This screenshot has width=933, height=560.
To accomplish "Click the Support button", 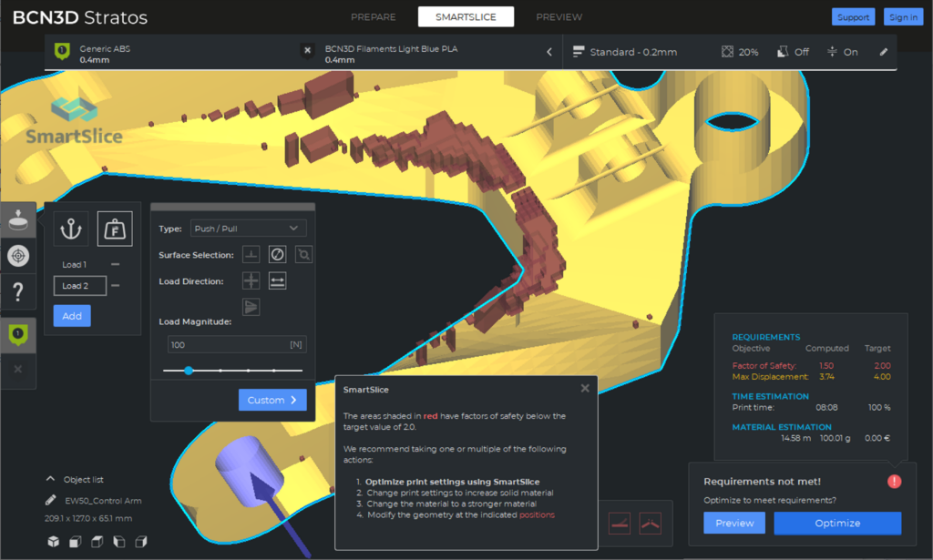I will [x=853, y=17].
